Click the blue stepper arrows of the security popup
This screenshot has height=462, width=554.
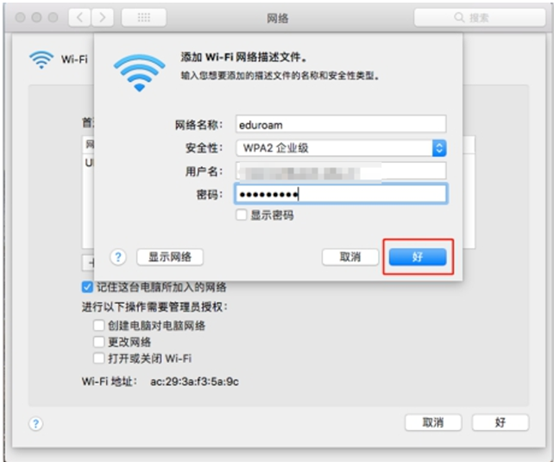point(439,148)
